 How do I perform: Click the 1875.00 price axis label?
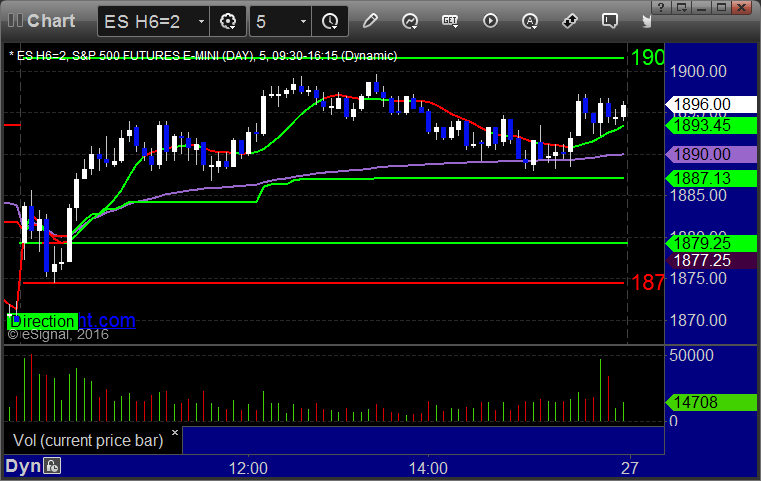[x=698, y=279]
